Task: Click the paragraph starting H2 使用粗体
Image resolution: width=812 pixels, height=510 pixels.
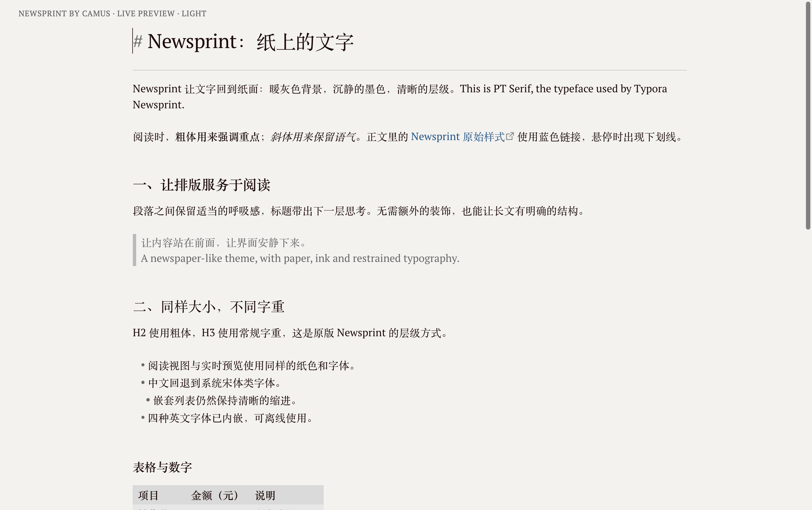Action: (x=290, y=333)
